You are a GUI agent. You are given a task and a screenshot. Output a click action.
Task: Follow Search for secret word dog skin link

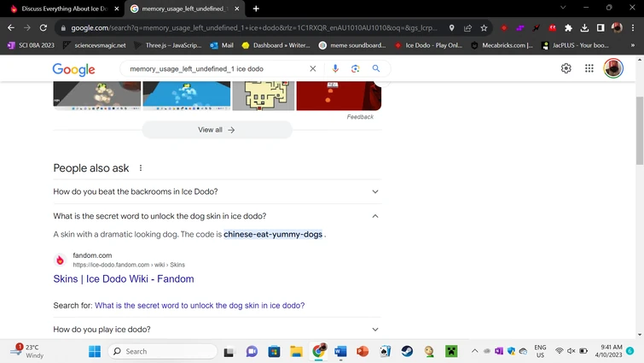[200, 306]
